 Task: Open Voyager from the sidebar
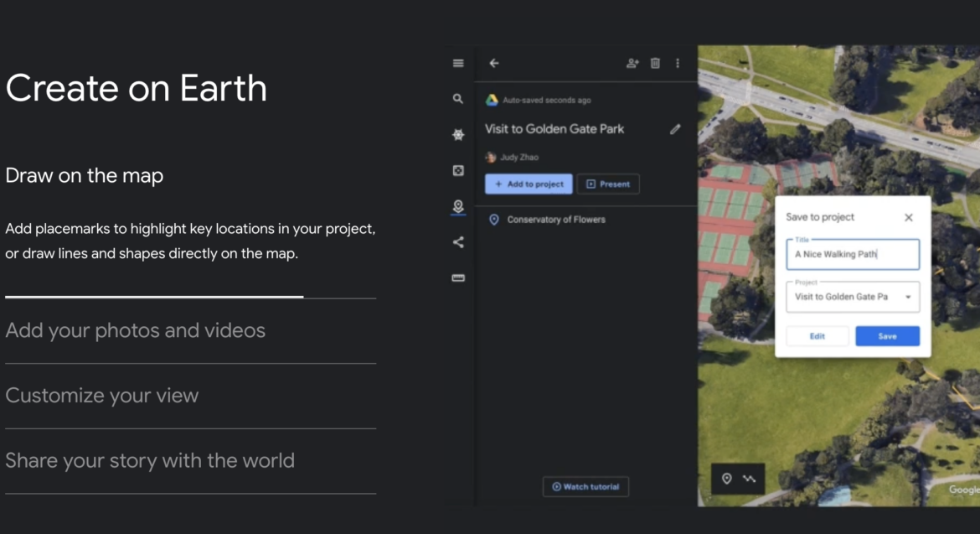458,134
